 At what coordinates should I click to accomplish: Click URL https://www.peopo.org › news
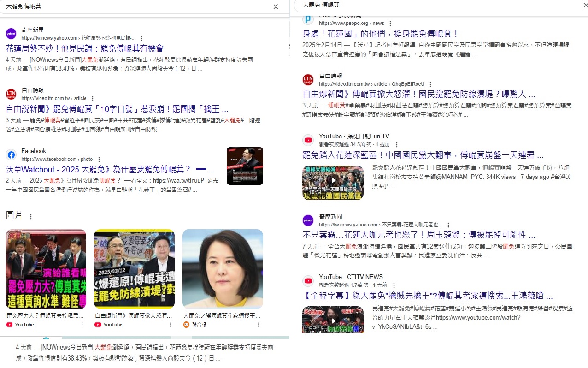[351, 24]
